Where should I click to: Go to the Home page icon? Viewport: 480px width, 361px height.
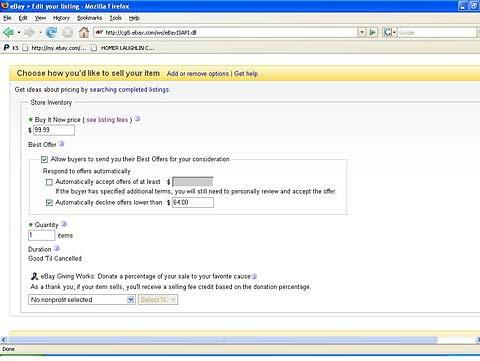tap(84, 32)
